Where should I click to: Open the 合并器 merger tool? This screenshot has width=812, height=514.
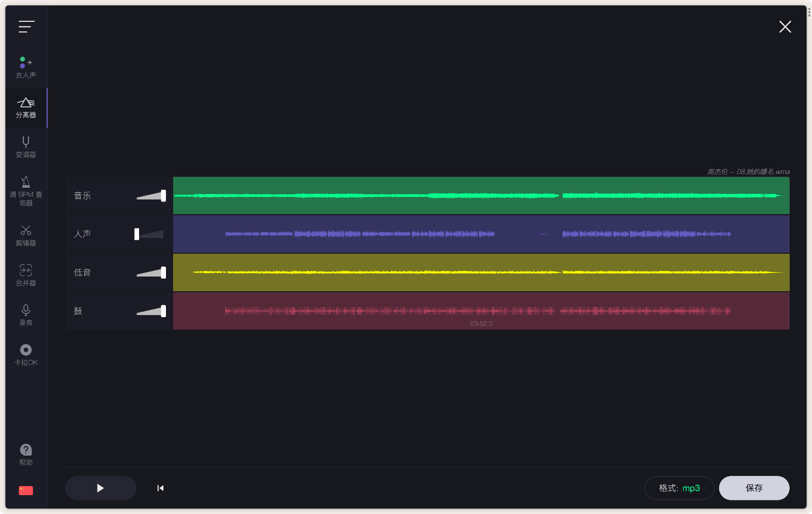click(26, 274)
